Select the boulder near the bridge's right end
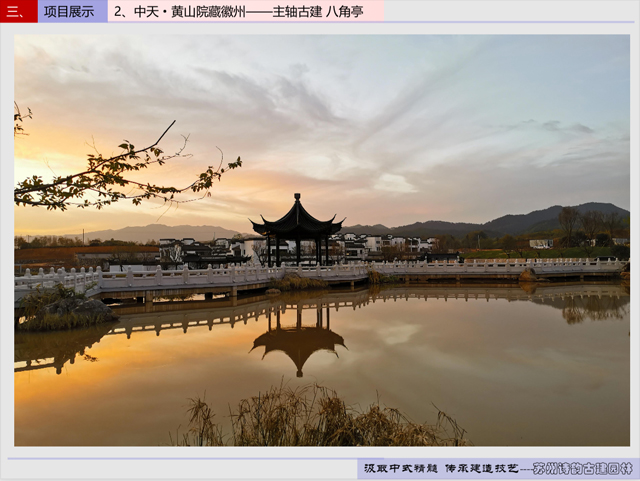The width and height of the screenshot is (640, 481). (528, 275)
